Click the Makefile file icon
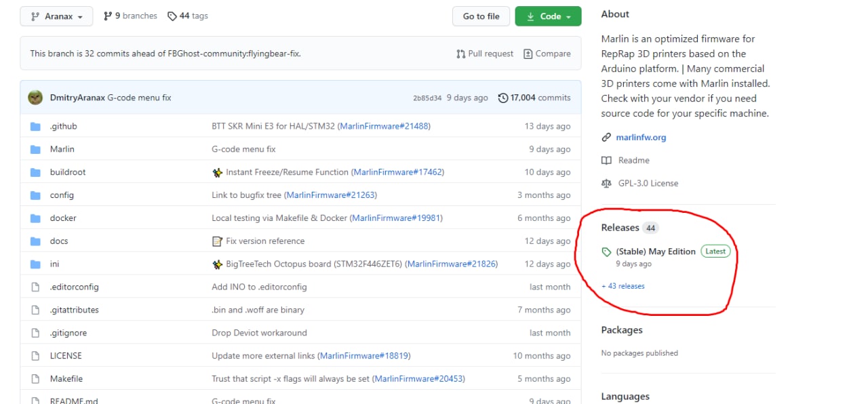The height and width of the screenshot is (404, 868). pos(36,379)
